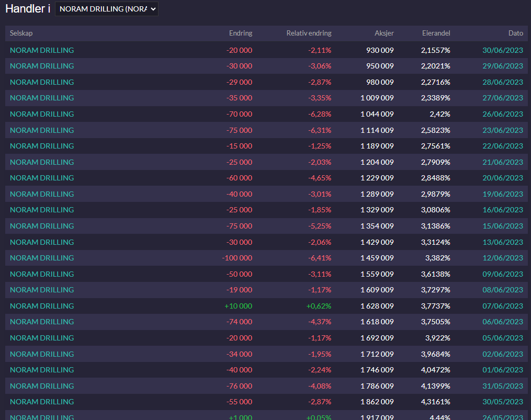Click the date 19/06/2023
Screen dimensions: 531x420
pyautogui.click(x=503, y=194)
